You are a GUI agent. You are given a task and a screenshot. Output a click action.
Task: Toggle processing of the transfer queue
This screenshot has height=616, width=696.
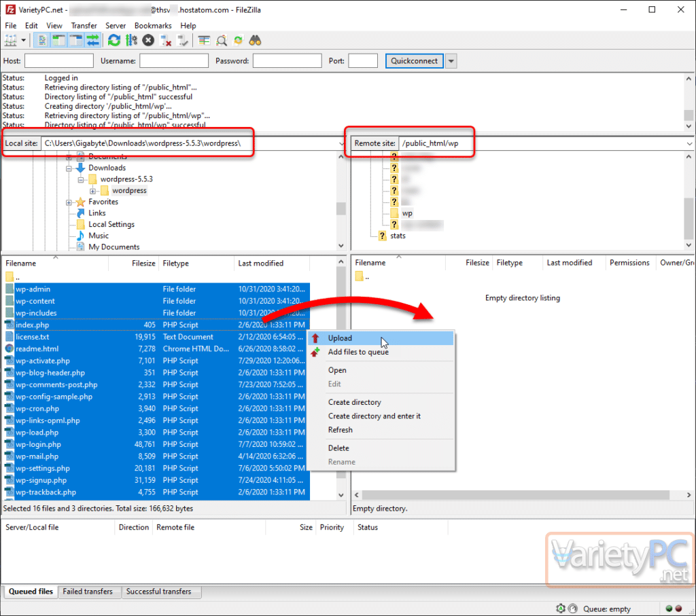tap(131, 41)
